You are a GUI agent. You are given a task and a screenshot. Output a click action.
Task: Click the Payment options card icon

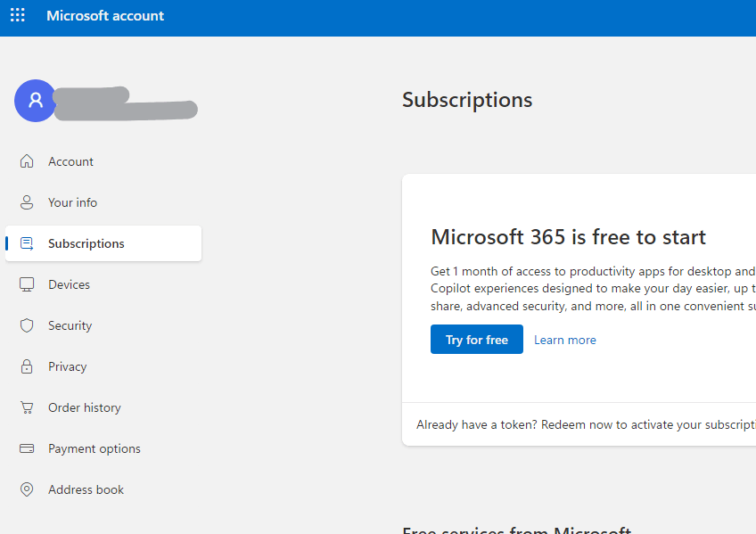[27, 448]
